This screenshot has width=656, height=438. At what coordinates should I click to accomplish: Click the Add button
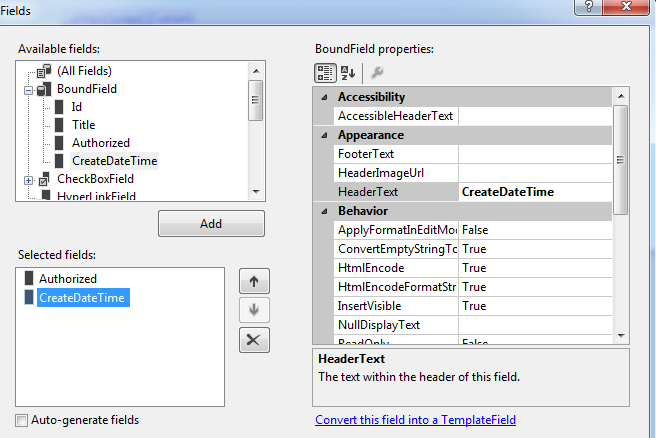211,224
